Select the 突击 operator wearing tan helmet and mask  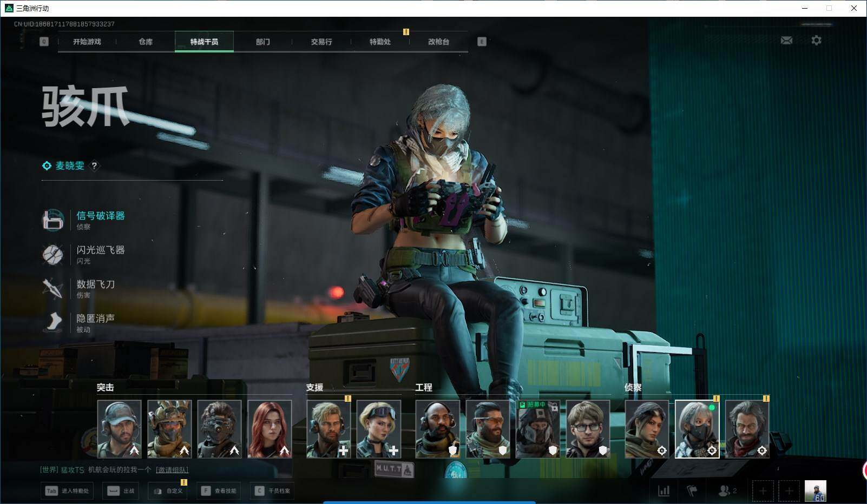pos(169,429)
